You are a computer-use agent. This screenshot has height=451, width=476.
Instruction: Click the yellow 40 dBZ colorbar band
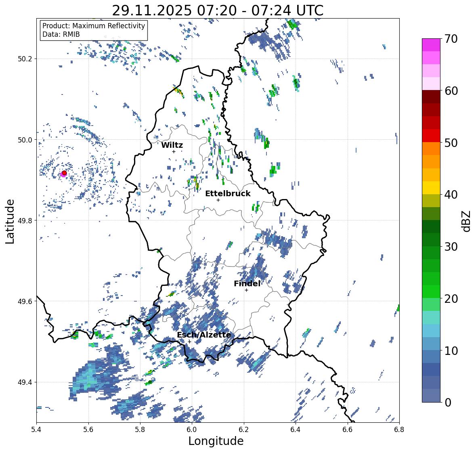[431, 188]
